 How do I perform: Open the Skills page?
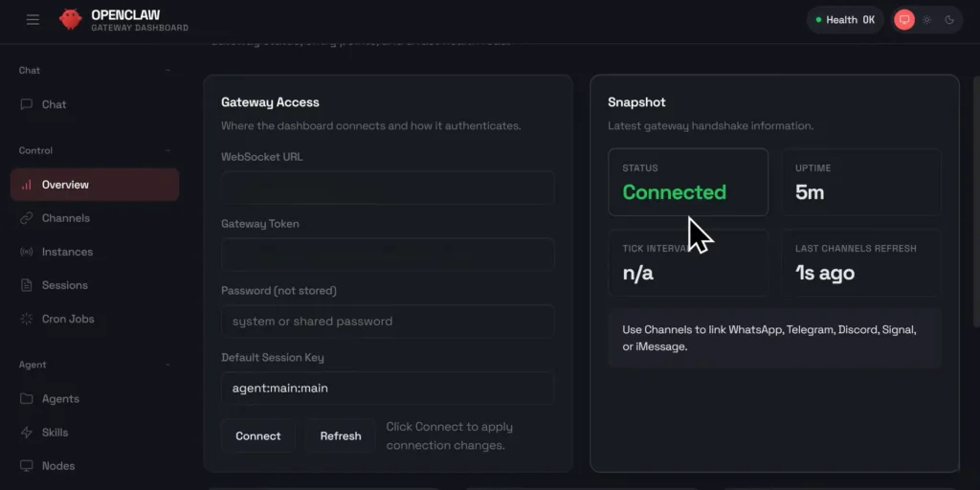tap(55, 433)
